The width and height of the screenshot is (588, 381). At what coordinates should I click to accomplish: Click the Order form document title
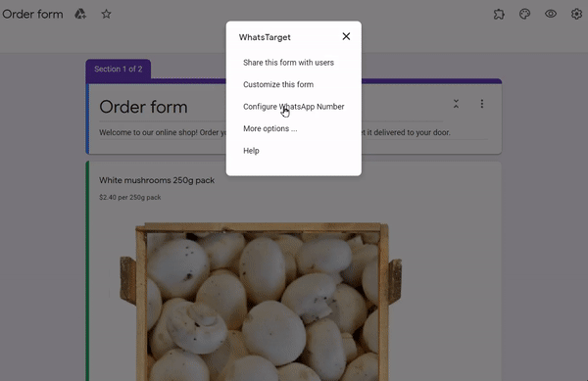(x=32, y=15)
